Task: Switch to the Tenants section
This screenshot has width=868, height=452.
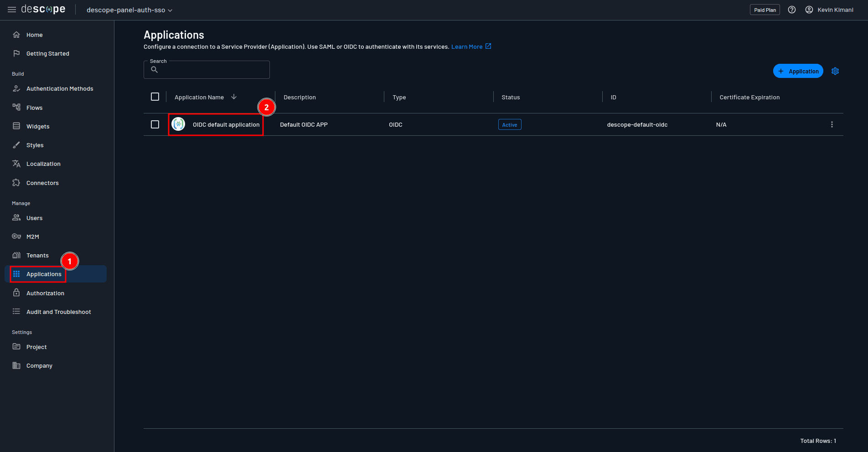Action: [38, 255]
